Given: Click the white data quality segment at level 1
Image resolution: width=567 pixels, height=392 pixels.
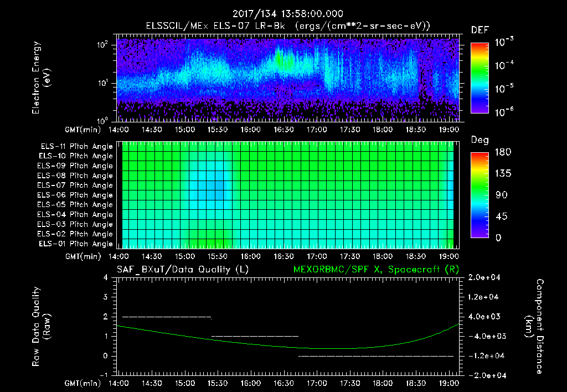Looking at the screenshot, I should coord(255,336).
